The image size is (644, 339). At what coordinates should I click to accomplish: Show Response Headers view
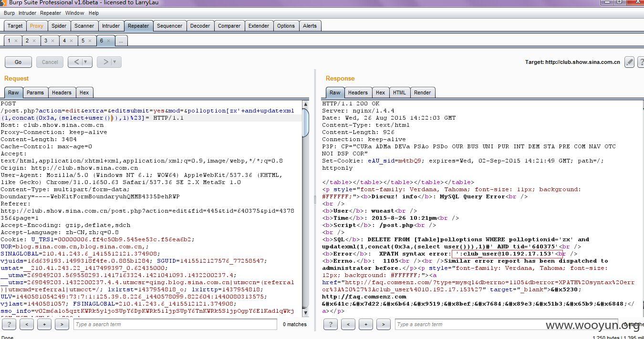[358, 92]
